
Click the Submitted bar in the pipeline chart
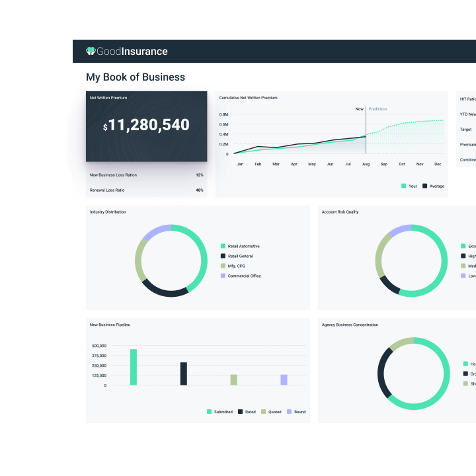pyautogui.click(x=134, y=367)
